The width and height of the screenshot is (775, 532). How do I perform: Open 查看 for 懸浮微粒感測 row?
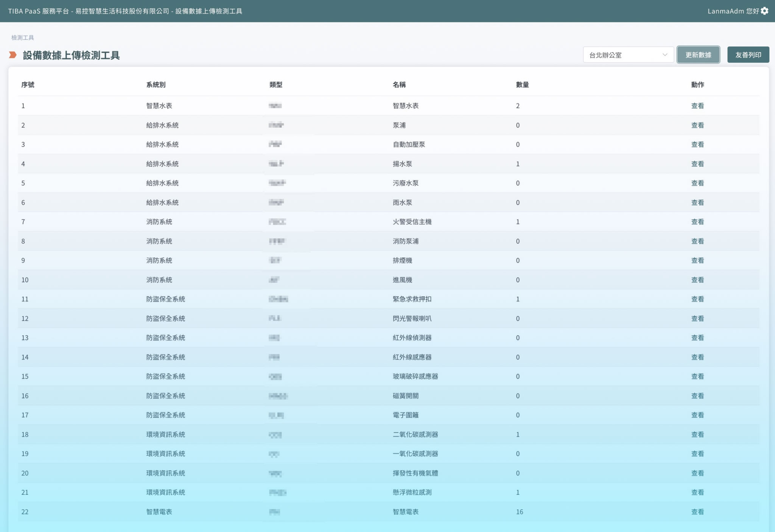click(x=697, y=492)
